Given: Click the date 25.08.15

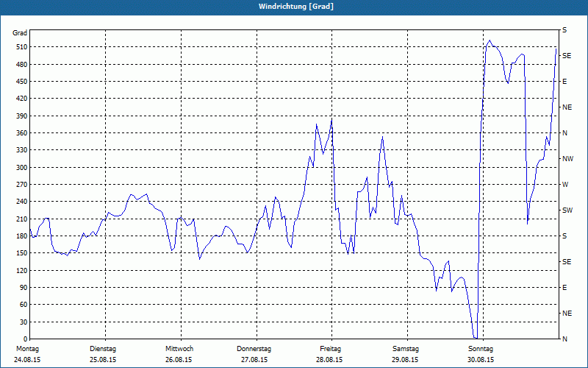Looking at the screenshot, I should click(103, 360).
